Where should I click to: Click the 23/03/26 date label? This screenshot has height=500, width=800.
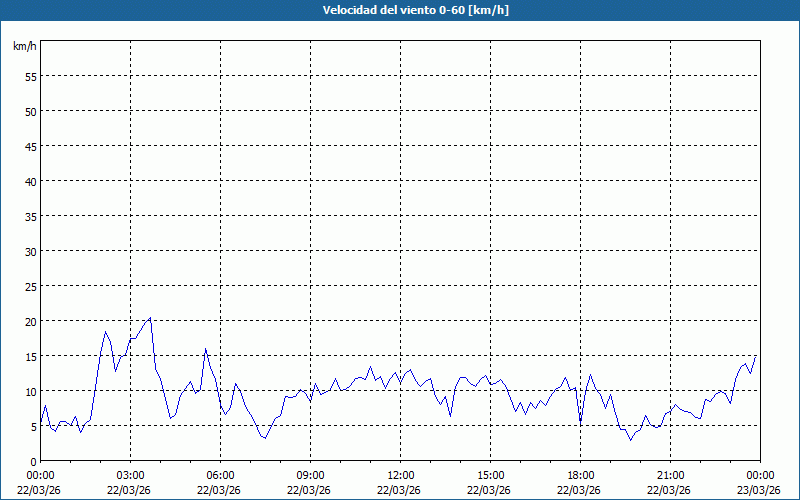[759, 490]
